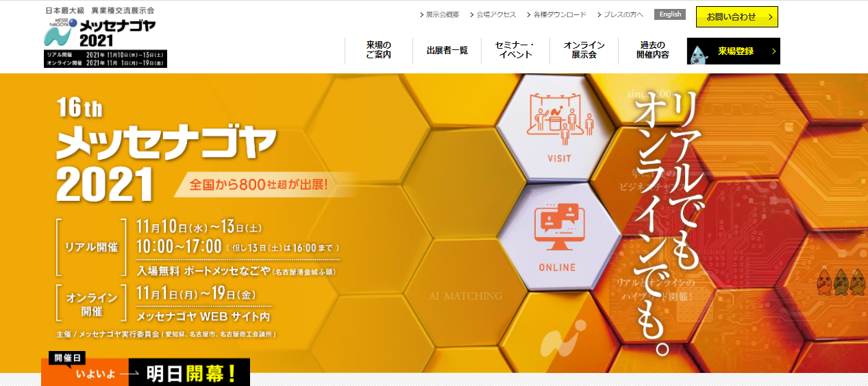Click the 10:00~17:00 opening hours text
The image size is (868, 386).
179,246
